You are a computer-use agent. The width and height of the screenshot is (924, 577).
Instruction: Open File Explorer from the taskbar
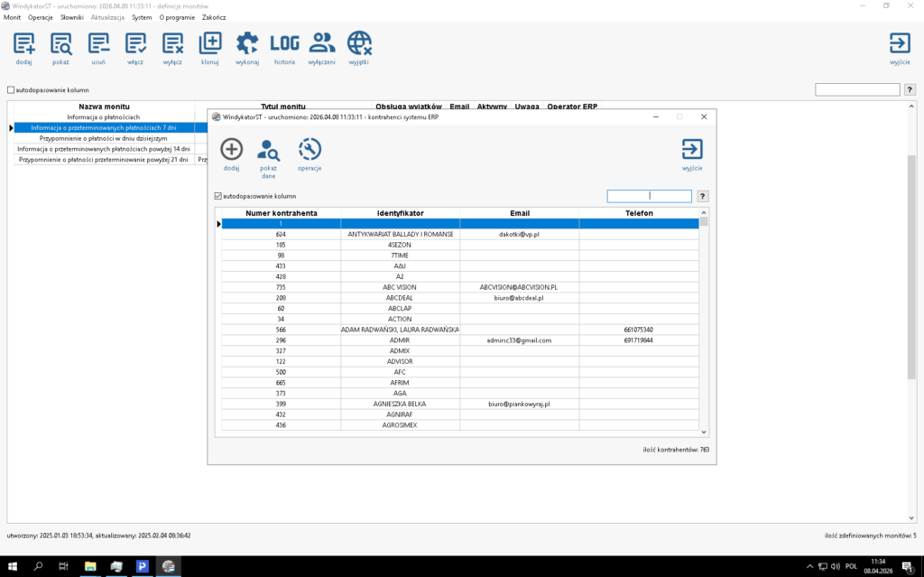click(90, 566)
